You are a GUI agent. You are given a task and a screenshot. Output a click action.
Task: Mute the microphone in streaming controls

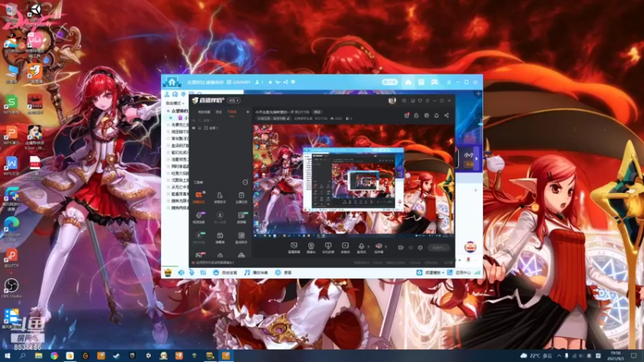[361, 247]
